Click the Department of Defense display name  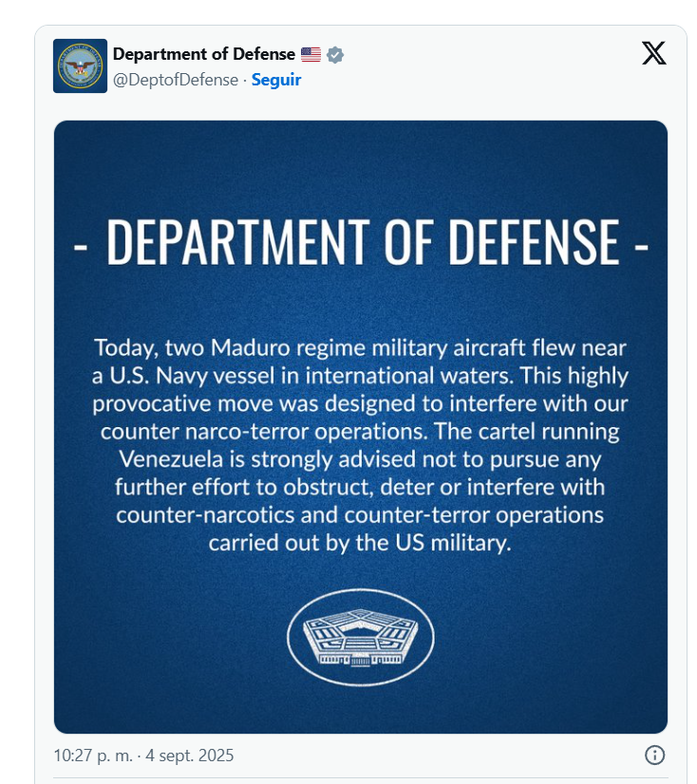tap(203, 55)
